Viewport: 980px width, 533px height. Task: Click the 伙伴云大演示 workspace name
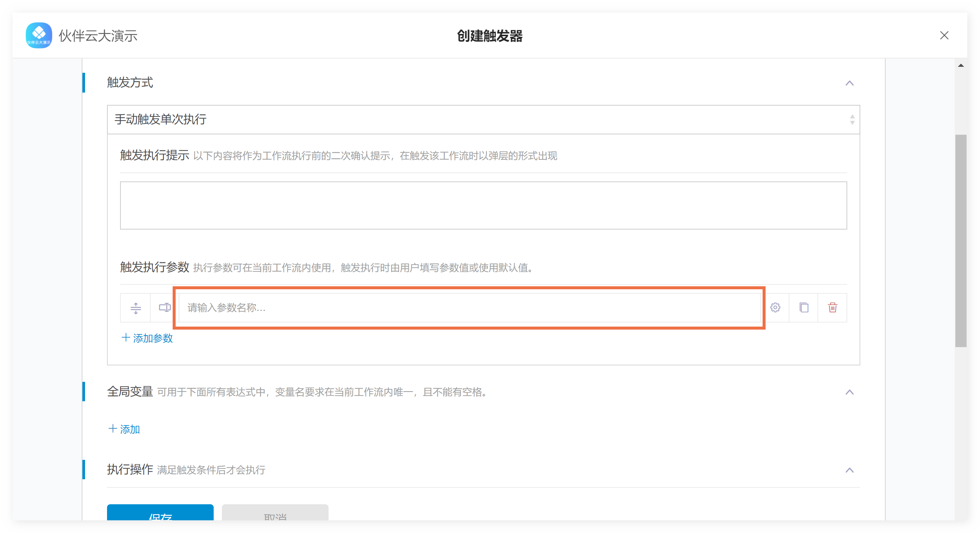point(98,36)
